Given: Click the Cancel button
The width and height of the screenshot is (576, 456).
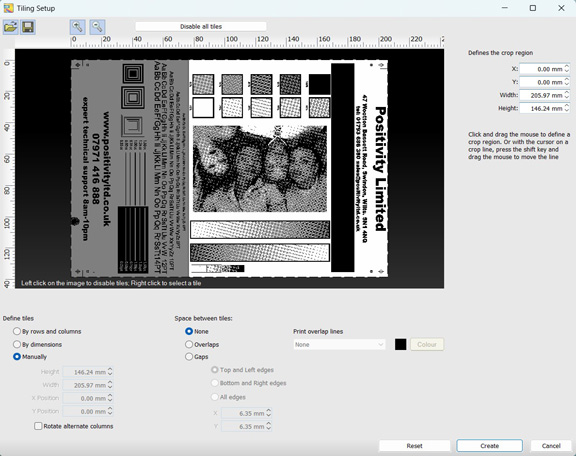Looking at the screenshot, I should (x=551, y=446).
